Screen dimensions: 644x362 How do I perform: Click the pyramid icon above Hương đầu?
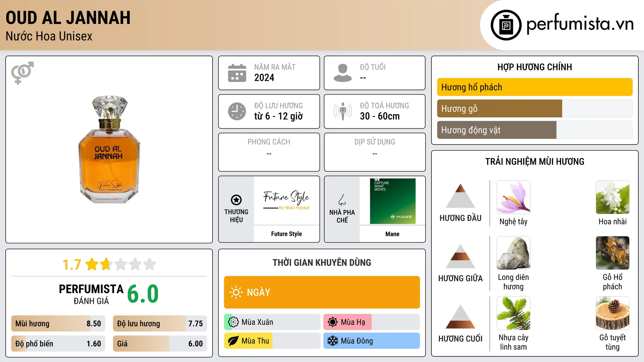pos(460,196)
